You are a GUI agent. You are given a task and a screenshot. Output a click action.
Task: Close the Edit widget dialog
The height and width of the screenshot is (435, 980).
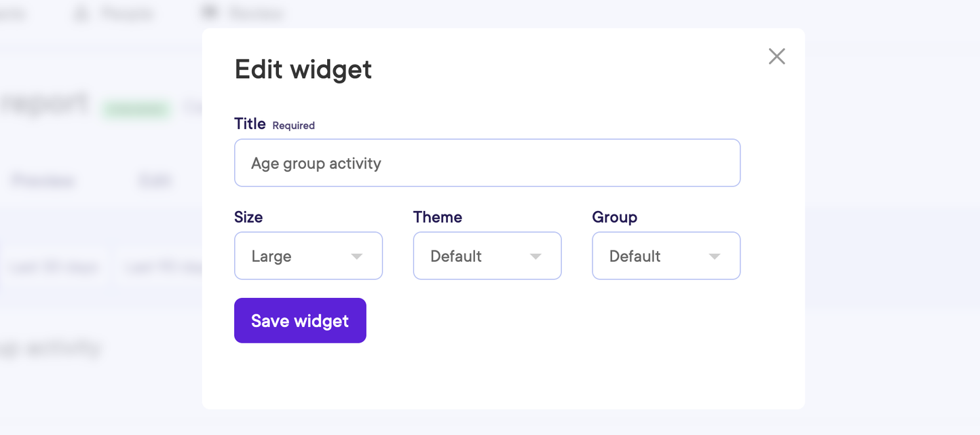click(776, 56)
